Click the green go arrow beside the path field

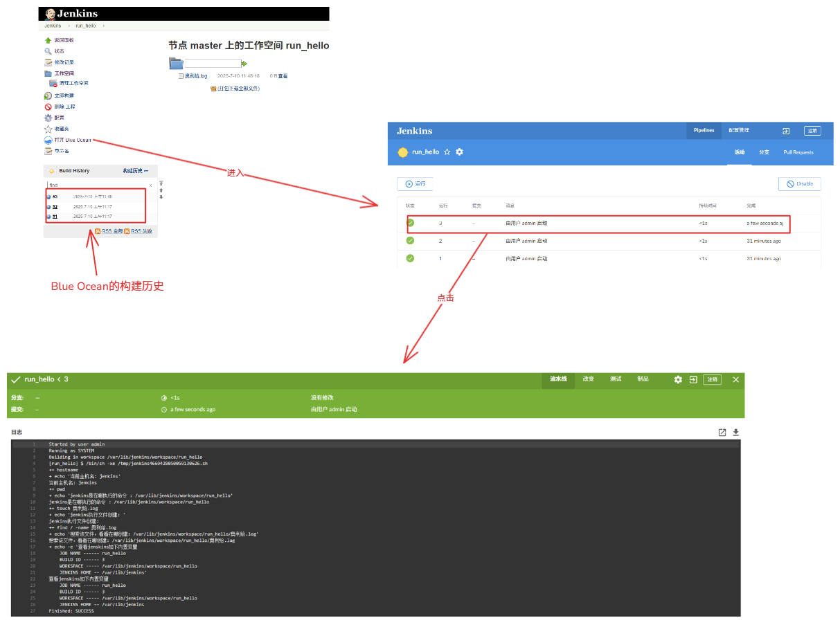point(244,64)
